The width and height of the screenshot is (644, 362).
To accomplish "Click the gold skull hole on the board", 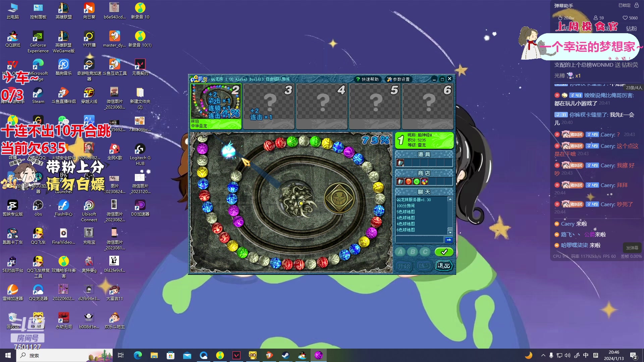I will [x=339, y=198].
